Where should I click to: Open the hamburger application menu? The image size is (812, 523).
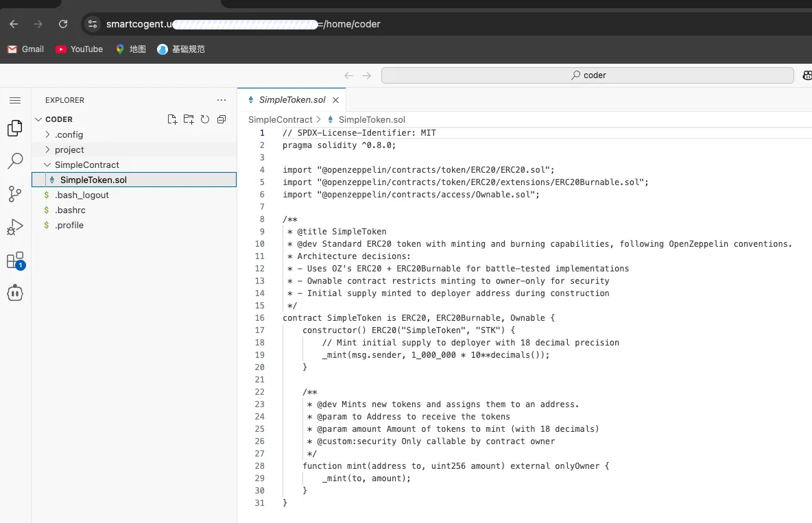coord(15,101)
